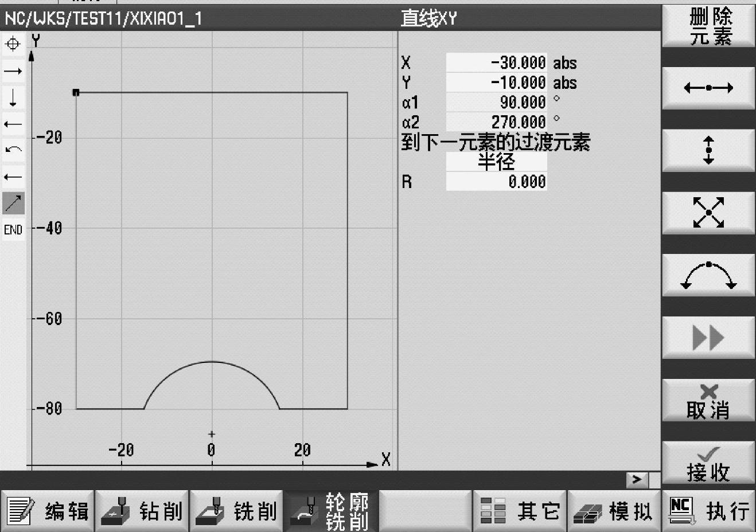Choose the diagonal any-direction line softkey

tap(708, 213)
